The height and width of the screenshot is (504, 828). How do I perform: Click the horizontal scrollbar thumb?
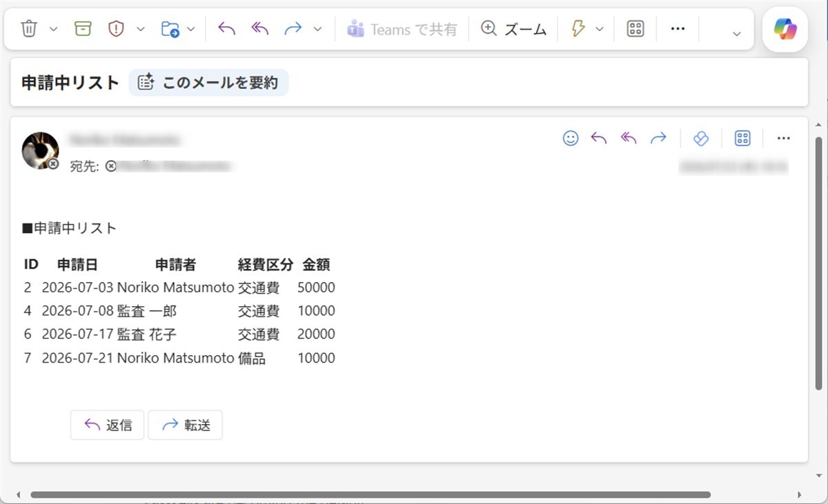371,494
